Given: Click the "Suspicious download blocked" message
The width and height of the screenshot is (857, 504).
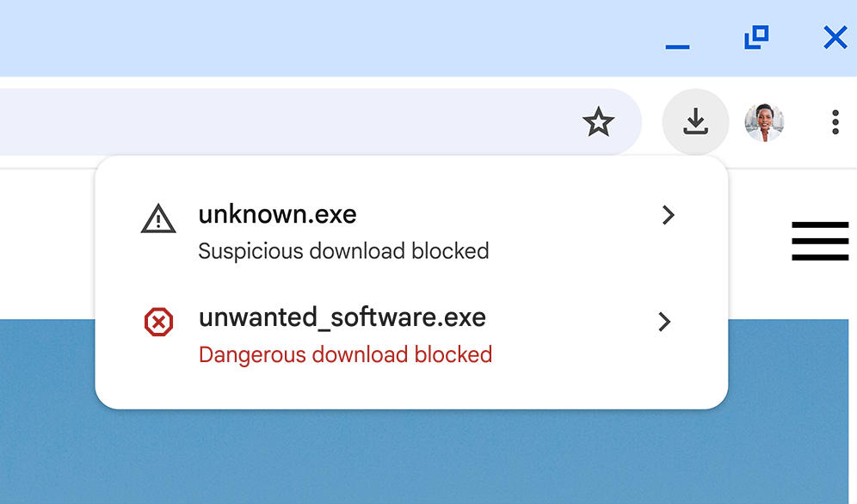Looking at the screenshot, I should pos(343,251).
